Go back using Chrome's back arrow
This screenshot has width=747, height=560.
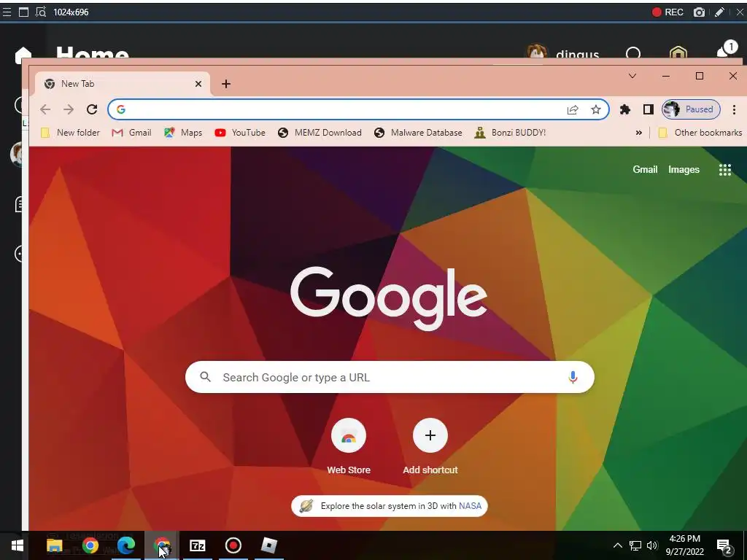pyautogui.click(x=45, y=109)
